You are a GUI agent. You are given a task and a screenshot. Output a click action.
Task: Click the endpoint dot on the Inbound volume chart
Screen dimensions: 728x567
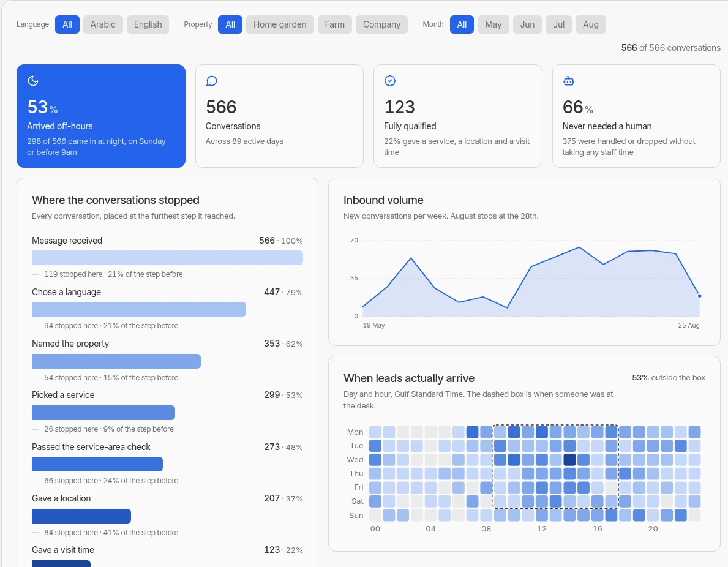[x=699, y=296]
